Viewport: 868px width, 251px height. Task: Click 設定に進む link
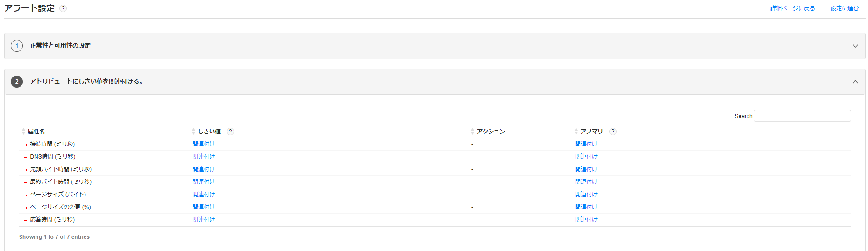[x=844, y=8]
